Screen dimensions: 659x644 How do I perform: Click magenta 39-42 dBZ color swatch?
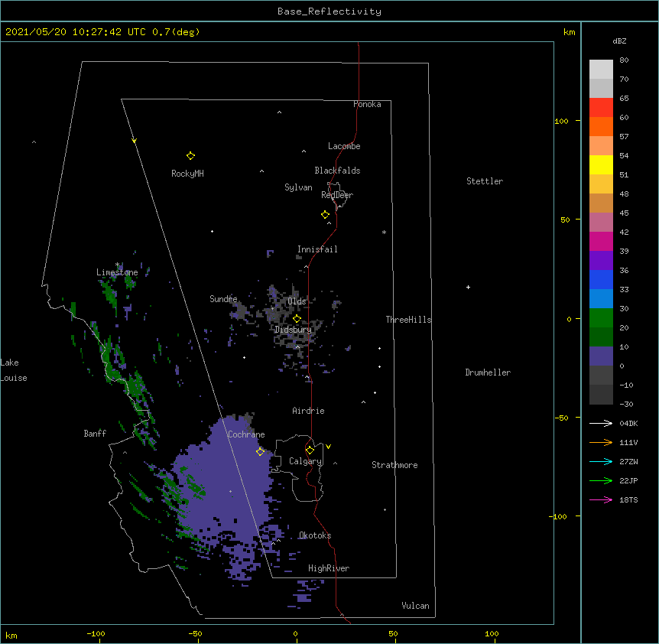click(x=601, y=241)
